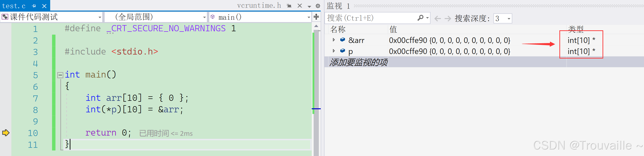Click the p type cell int[10] *
This screenshot has height=156, width=644.
[x=581, y=51]
